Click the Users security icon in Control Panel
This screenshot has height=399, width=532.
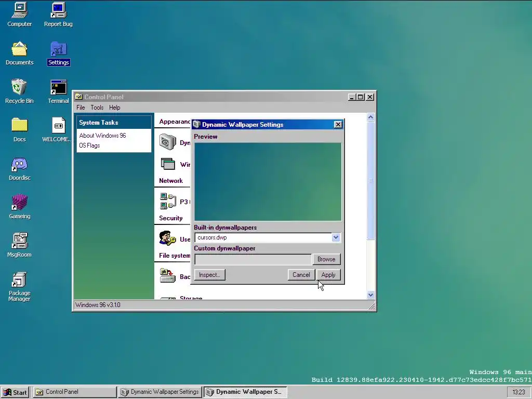pyautogui.click(x=168, y=238)
